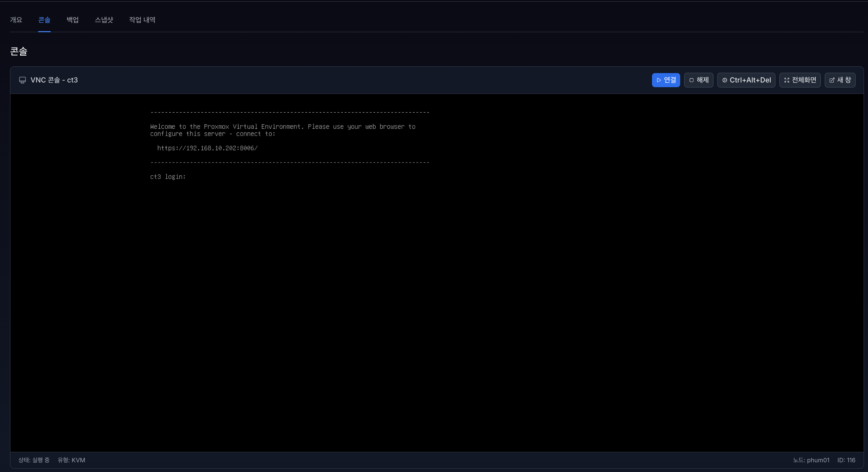Click the ct3 login prompt in console
The height and width of the screenshot is (472, 868).
pos(168,177)
